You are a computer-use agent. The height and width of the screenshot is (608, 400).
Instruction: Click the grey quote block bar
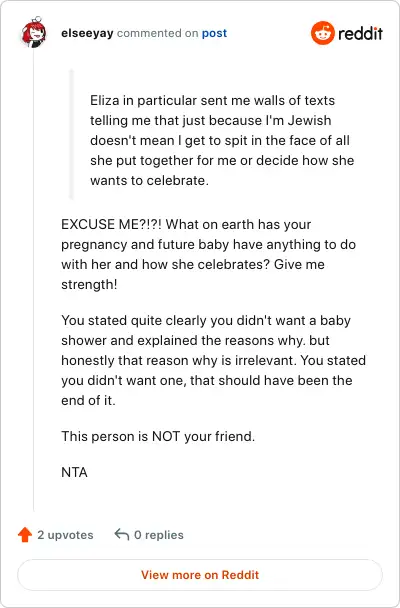(x=71, y=134)
